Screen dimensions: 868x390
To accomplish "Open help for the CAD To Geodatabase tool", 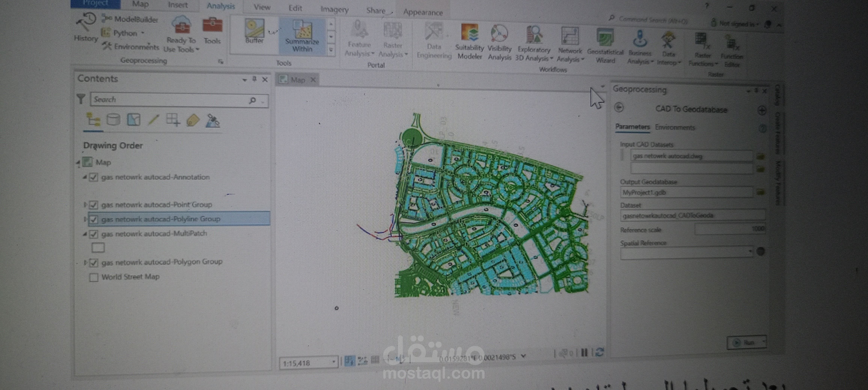I will coord(763,128).
